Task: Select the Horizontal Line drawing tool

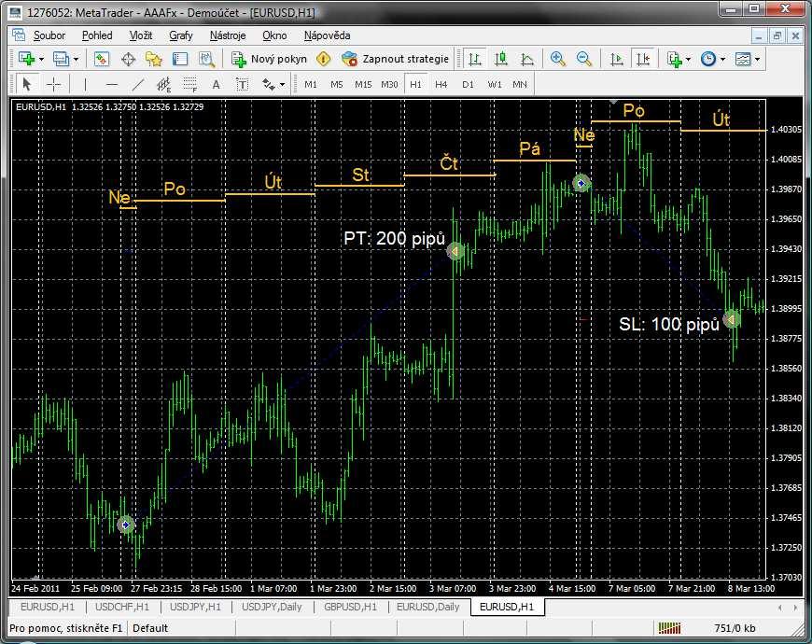Action: point(111,84)
